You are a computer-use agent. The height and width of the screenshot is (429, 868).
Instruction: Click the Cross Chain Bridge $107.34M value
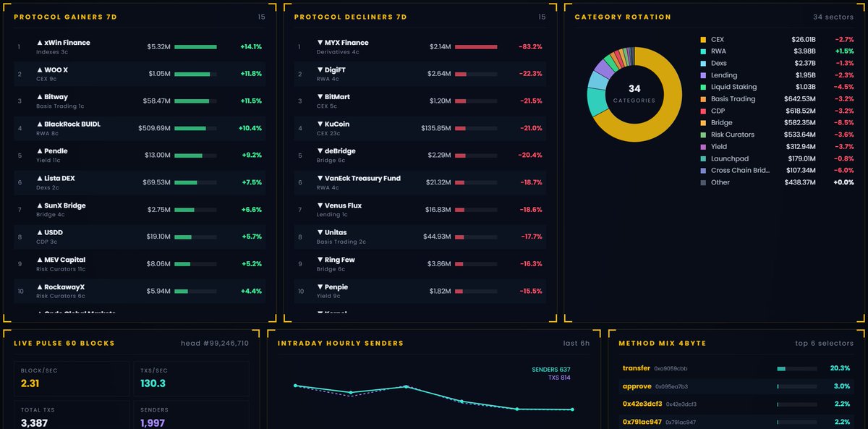point(800,171)
